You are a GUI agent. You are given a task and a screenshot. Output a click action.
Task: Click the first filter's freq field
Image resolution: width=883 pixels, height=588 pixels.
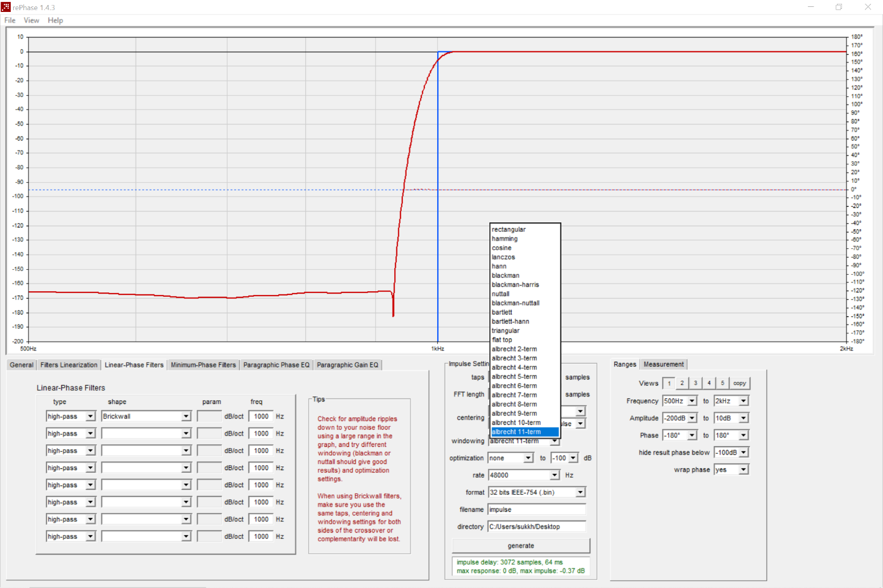261,417
